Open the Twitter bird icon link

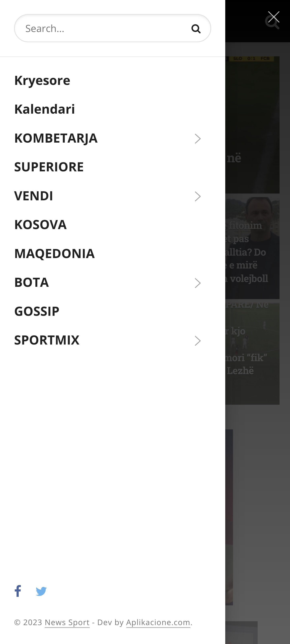coord(41,591)
